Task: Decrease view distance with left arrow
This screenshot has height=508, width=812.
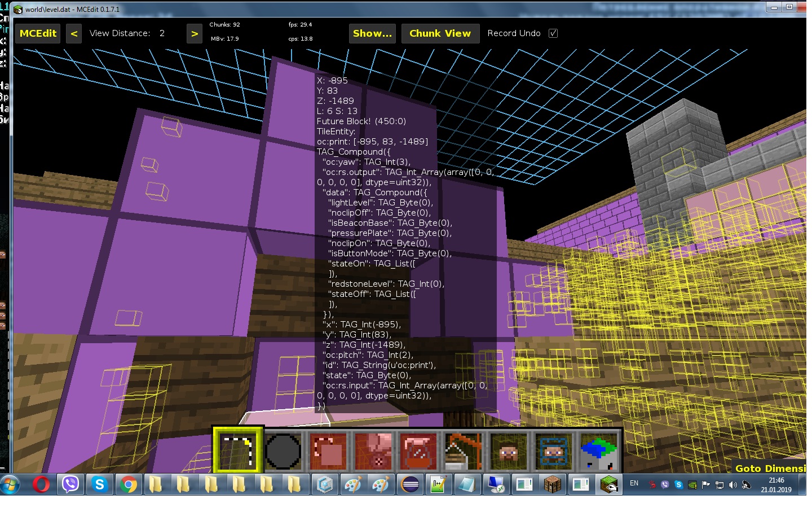Action: coord(74,33)
